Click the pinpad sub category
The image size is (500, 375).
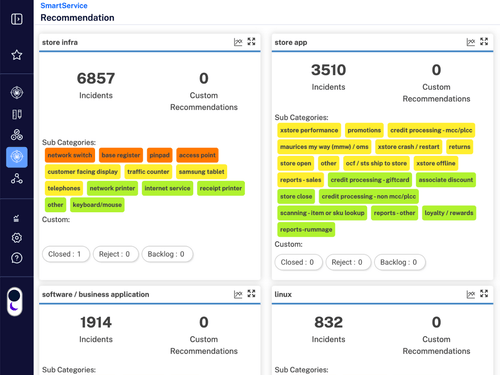click(160, 155)
